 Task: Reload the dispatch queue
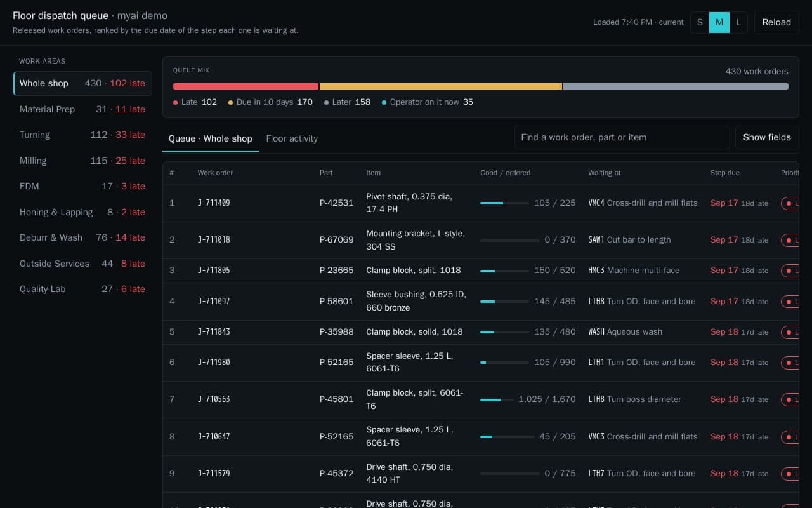[x=776, y=22]
